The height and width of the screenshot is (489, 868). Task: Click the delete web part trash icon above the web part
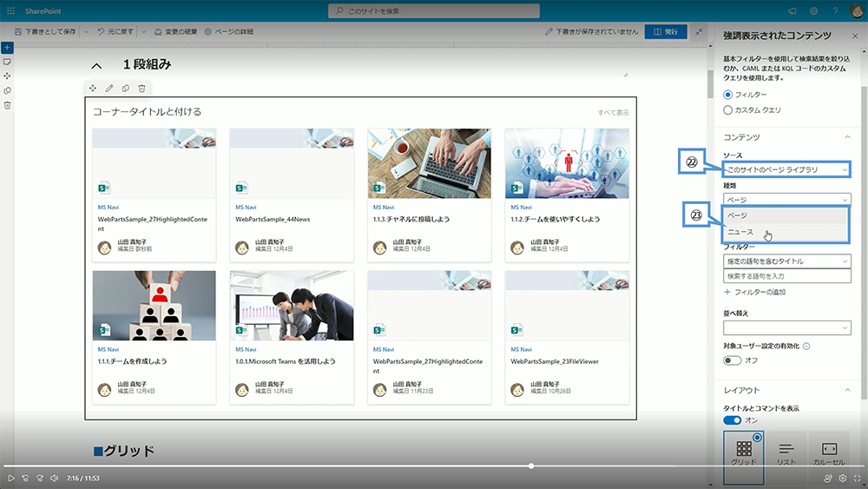pyautogui.click(x=141, y=88)
